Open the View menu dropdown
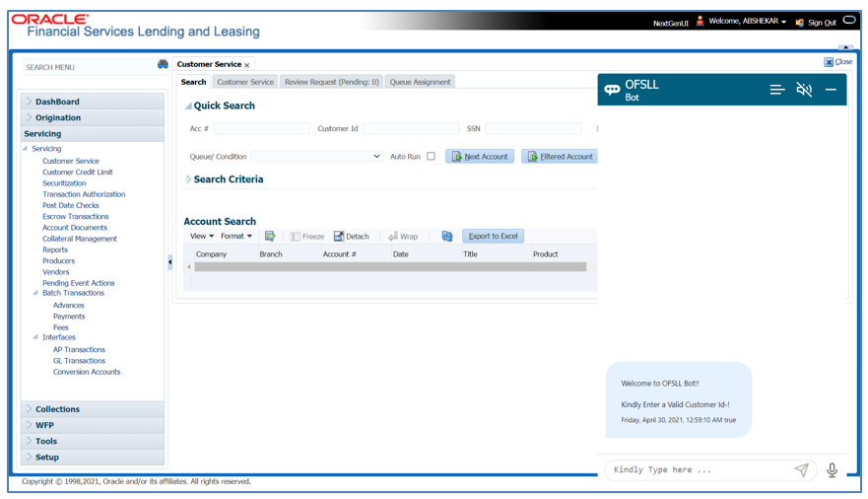This screenshot has width=868, height=499. tap(202, 236)
